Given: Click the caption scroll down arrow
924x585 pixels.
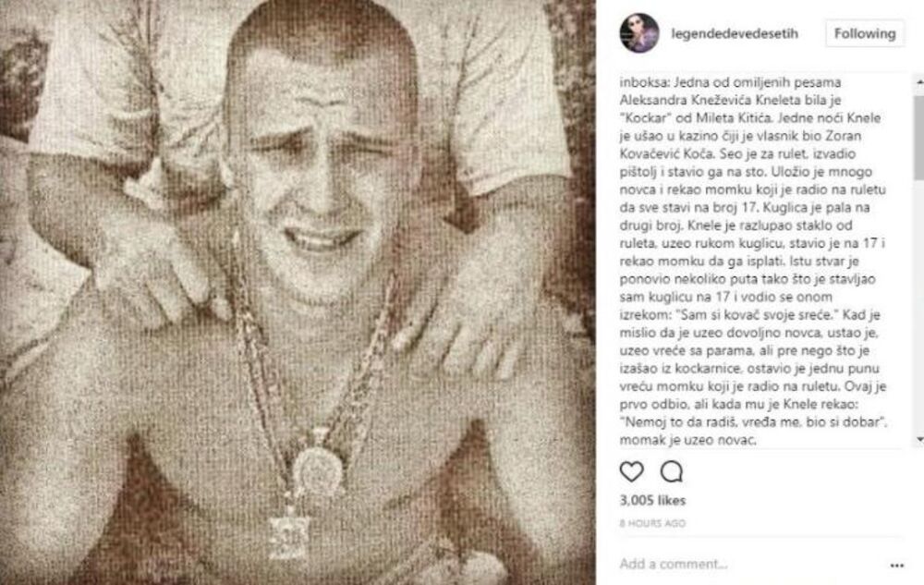Looking at the screenshot, I should (919, 440).
